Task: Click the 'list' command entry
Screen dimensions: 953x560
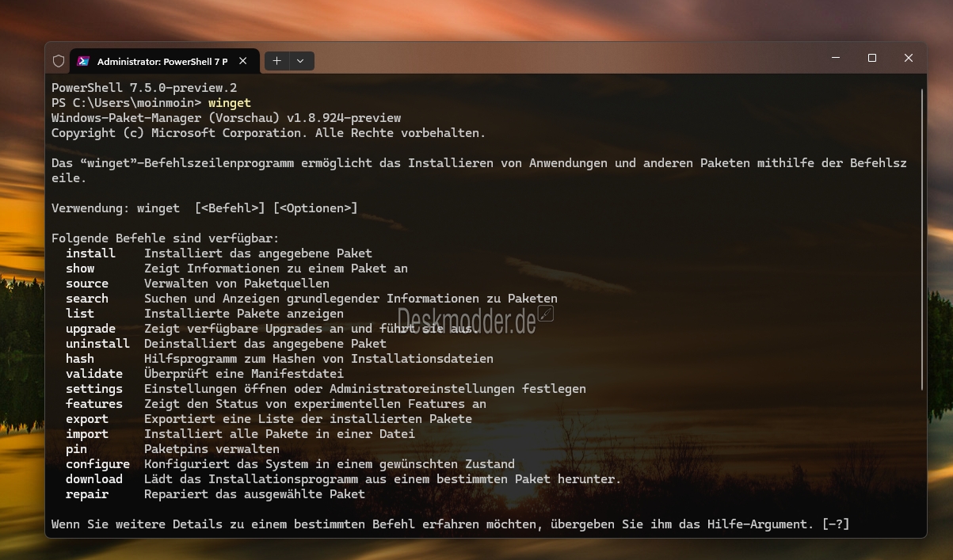Action: [80, 314]
